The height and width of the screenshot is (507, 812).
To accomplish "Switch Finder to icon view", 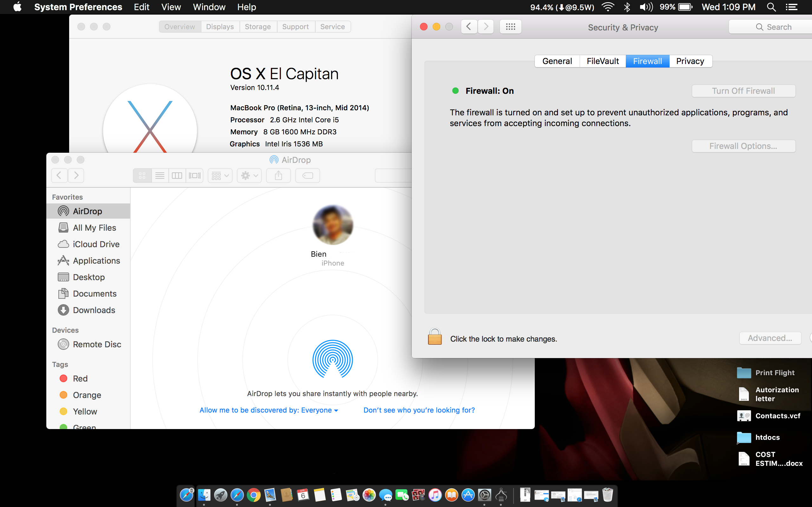I will (142, 175).
